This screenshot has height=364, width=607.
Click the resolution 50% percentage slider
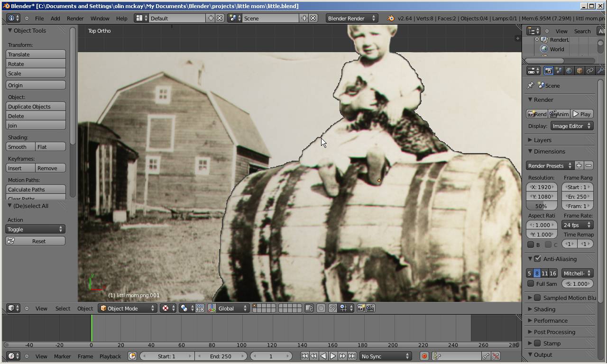541,206
